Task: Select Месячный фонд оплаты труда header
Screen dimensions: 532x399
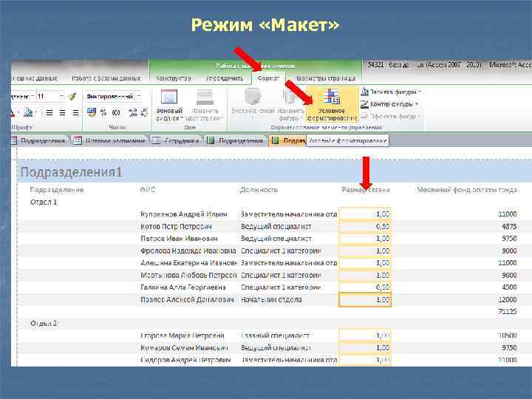Action: (467, 190)
